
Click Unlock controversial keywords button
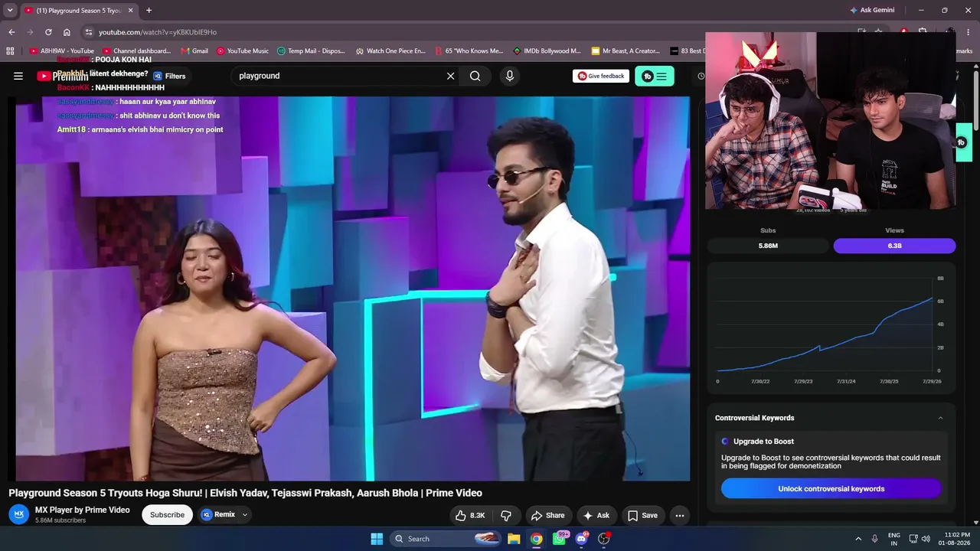click(x=831, y=489)
